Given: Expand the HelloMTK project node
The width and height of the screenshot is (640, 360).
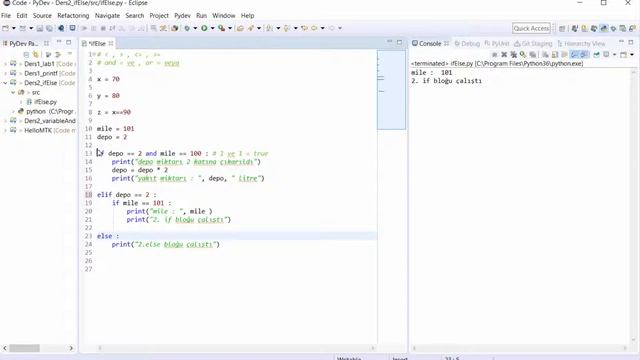Looking at the screenshot, I should 5,131.
